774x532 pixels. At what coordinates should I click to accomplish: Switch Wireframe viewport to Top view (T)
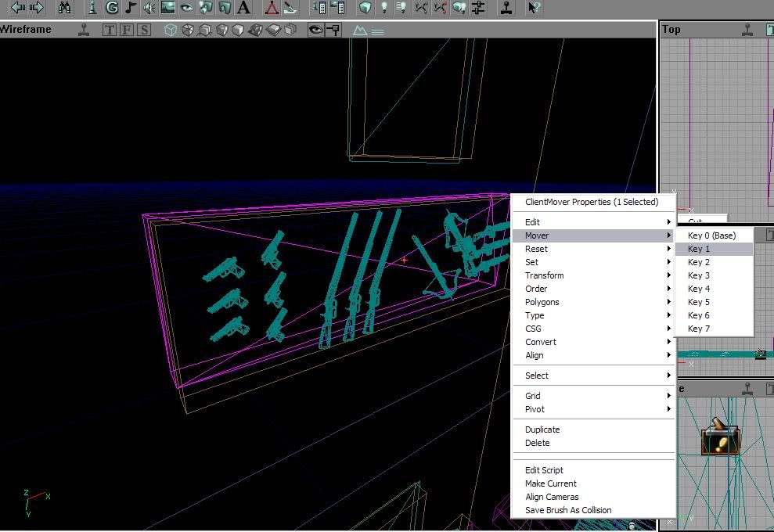(110, 30)
